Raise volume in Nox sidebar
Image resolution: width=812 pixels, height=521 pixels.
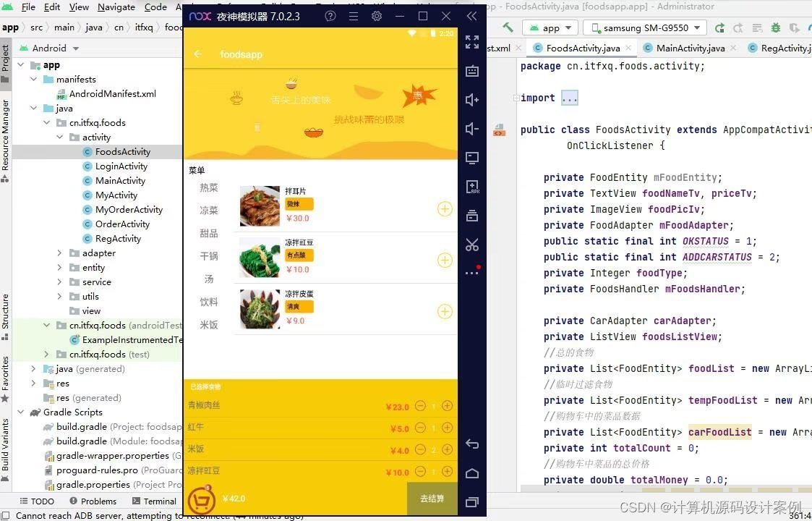click(x=471, y=100)
